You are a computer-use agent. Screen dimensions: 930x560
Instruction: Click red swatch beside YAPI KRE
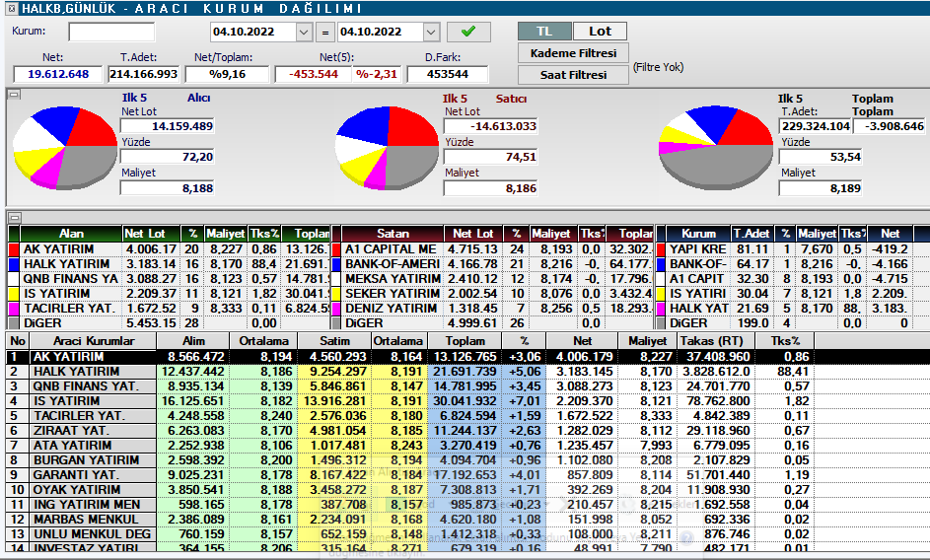[x=661, y=249]
